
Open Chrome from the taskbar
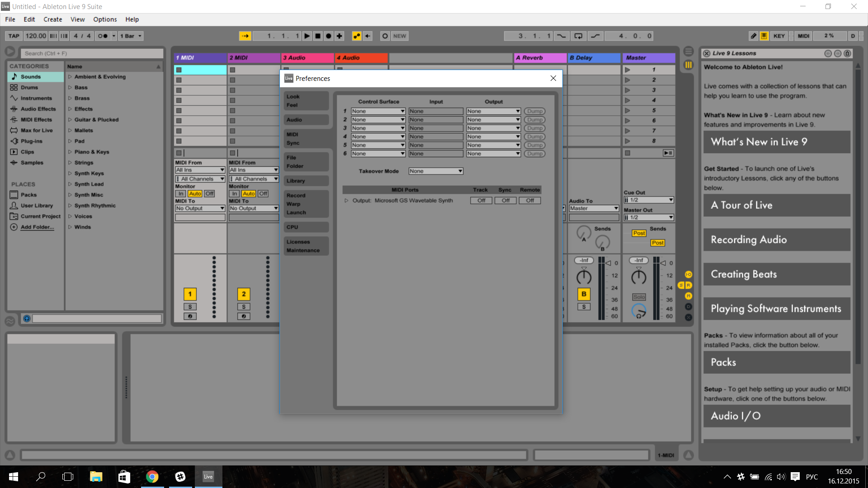(152, 477)
